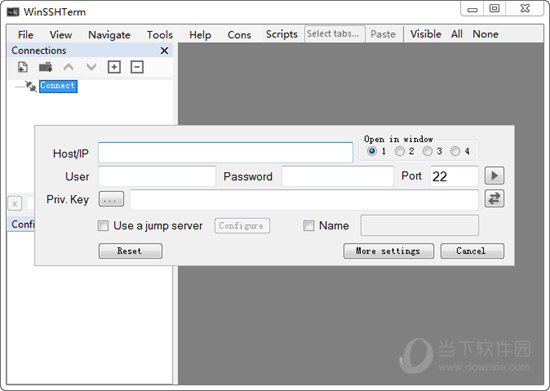Image resolution: width=550 pixels, height=391 pixels.
Task: Select the Connect item in the tree
Action: tap(58, 86)
